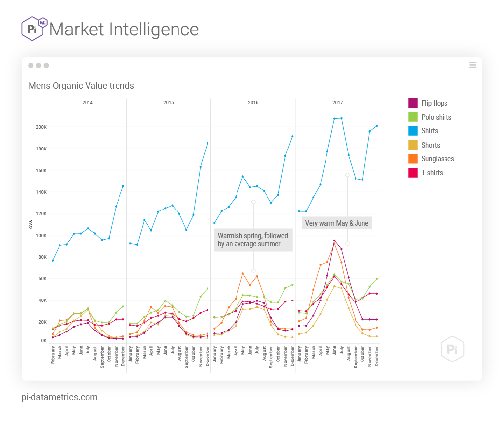Screen dimensions: 504x421
Task: Toggle the T-shirts legend label
Action: [x=432, y=173]
